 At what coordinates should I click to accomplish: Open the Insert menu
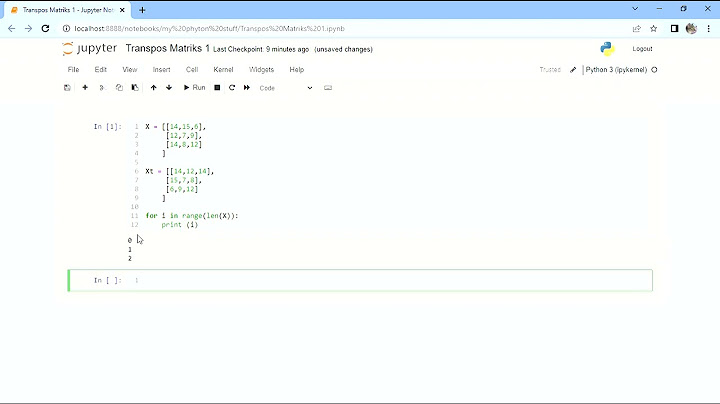[x=162, y=70]
